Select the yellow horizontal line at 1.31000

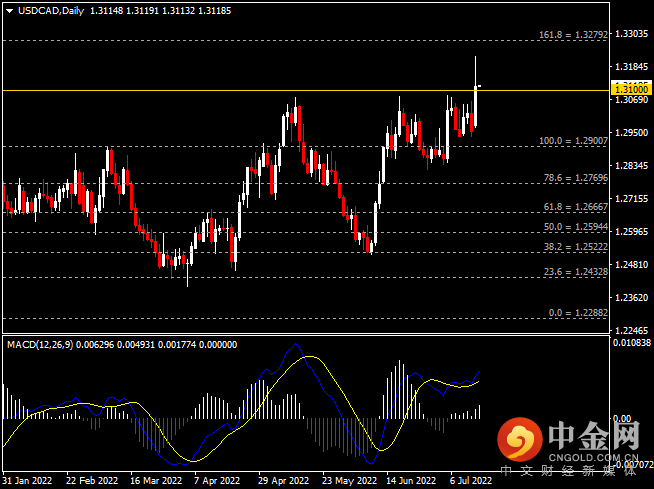coord(306,90)
